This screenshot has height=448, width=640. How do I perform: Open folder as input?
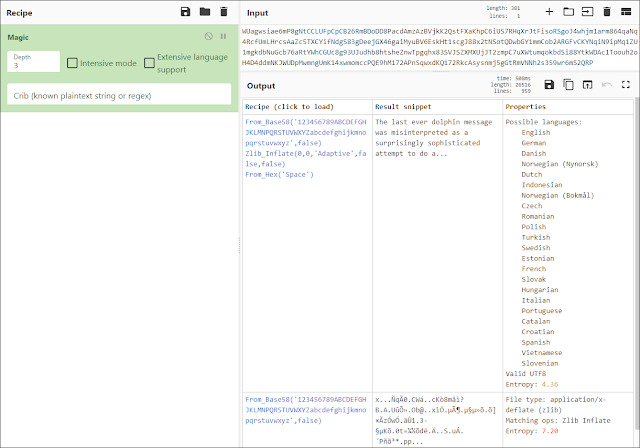click(568, 12)
